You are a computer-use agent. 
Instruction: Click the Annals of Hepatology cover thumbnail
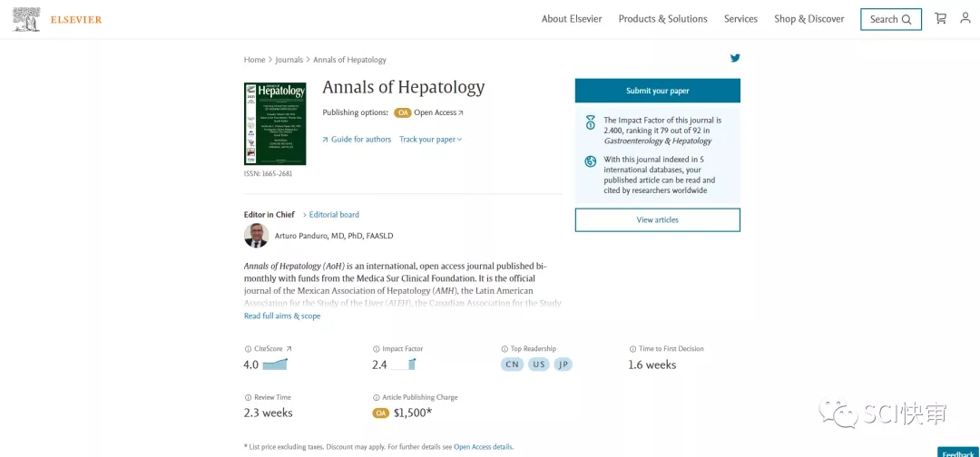(x=275, y=124)
